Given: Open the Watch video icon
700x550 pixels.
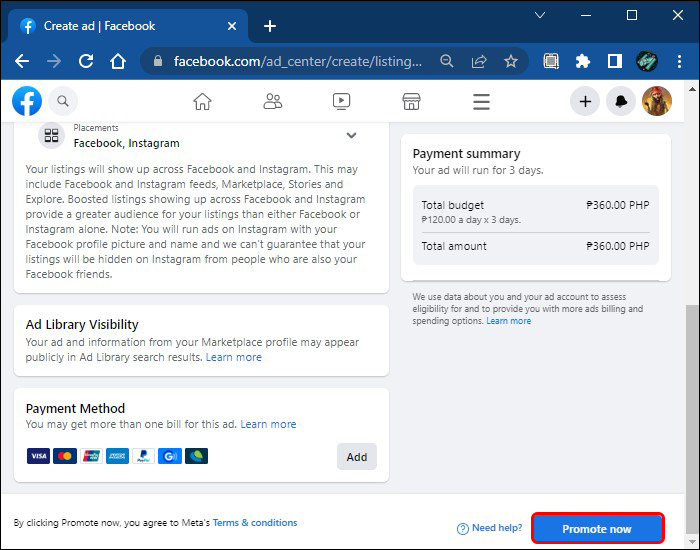Looking at the screenshot, I should (342, 101).
